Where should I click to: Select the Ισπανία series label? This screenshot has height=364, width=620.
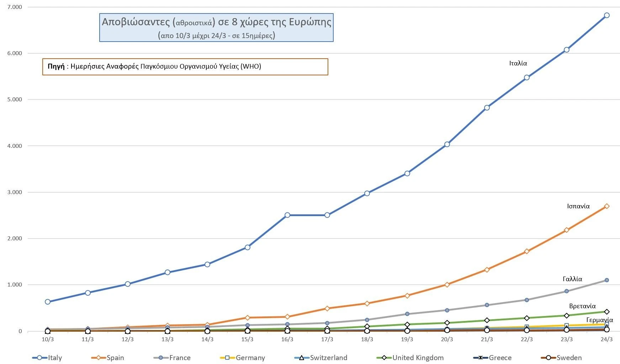pos(578,206)
